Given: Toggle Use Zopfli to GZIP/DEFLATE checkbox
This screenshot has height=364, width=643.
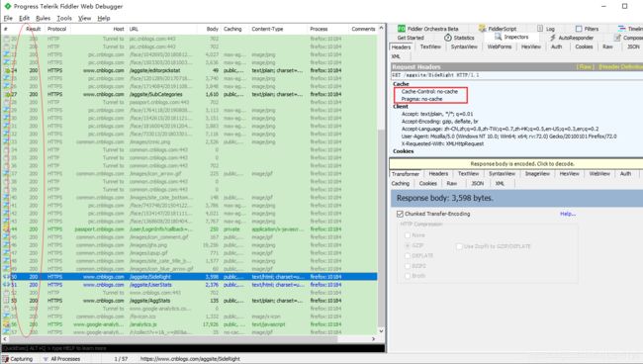Looking at the screenshot, I should [x=459, y=246].
